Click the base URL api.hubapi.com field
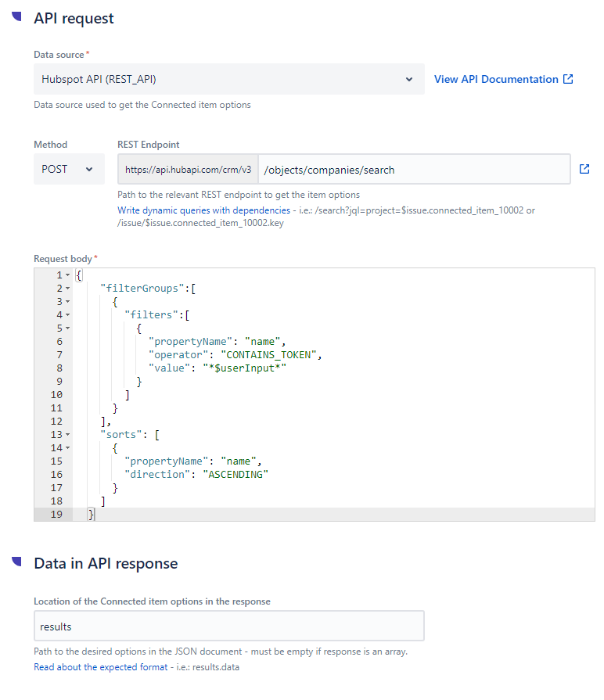The image size is (604, 700). [x=188, y=169]
